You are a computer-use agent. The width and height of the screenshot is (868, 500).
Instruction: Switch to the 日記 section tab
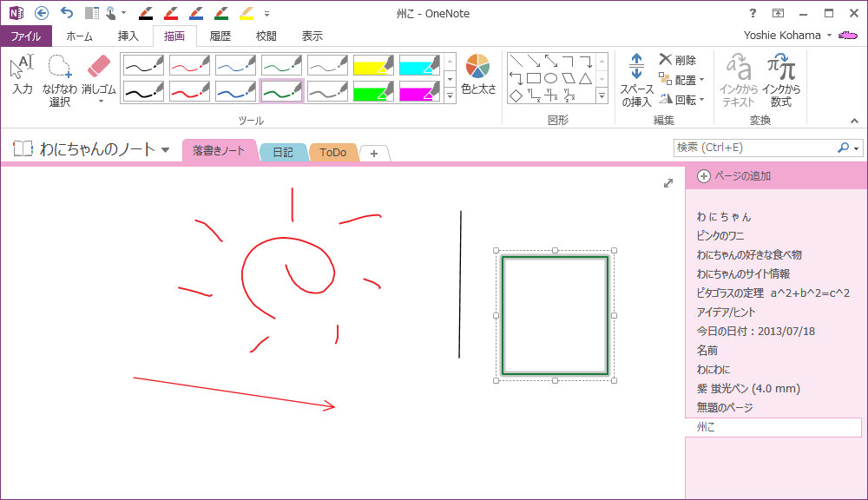pos(283,152)
